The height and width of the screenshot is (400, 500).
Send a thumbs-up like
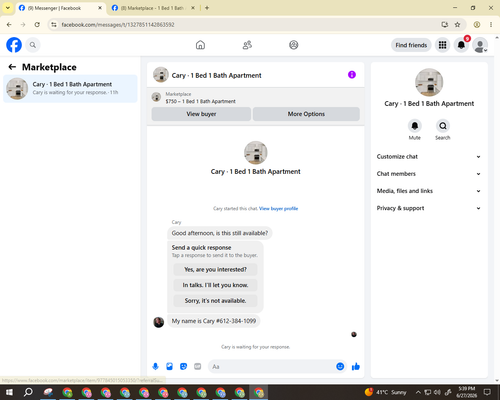(x=356, y=367)
